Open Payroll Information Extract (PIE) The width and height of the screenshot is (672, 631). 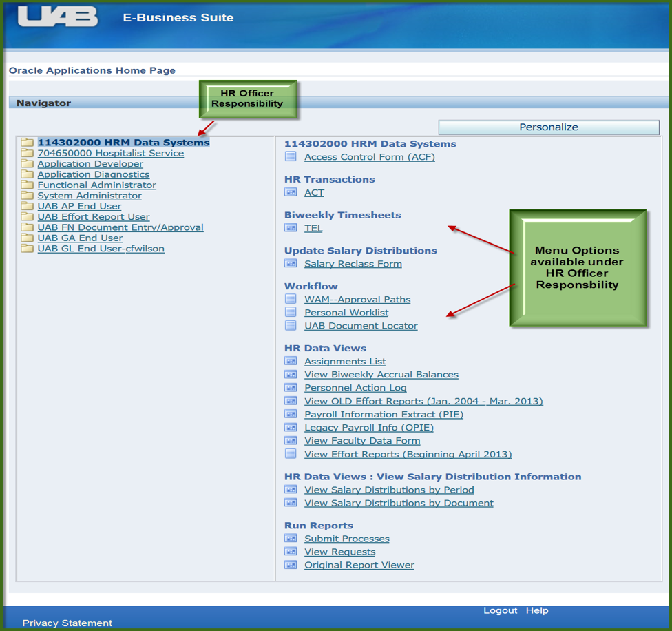[384, 415]
